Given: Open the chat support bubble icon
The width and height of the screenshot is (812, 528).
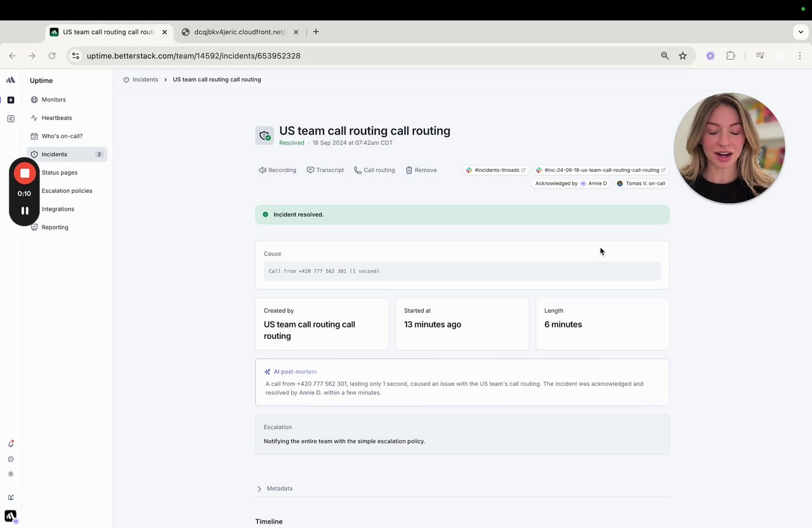Looking at the screenshot, I should [11, 459].
